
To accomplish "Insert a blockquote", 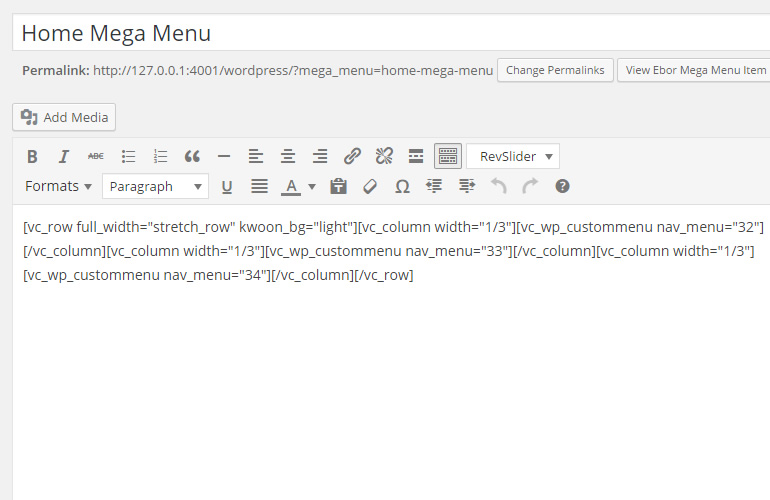I will (x=192, y=157).
